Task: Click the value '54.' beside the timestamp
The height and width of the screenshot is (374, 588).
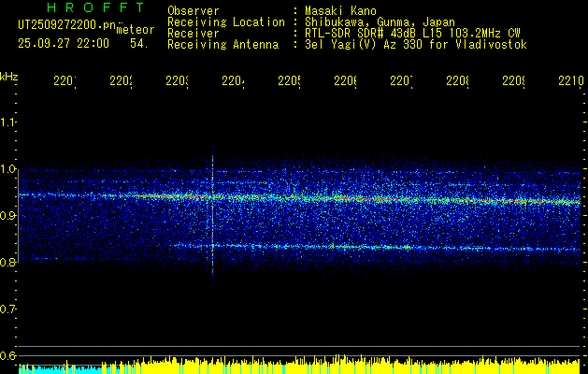Action: [138, 44]
